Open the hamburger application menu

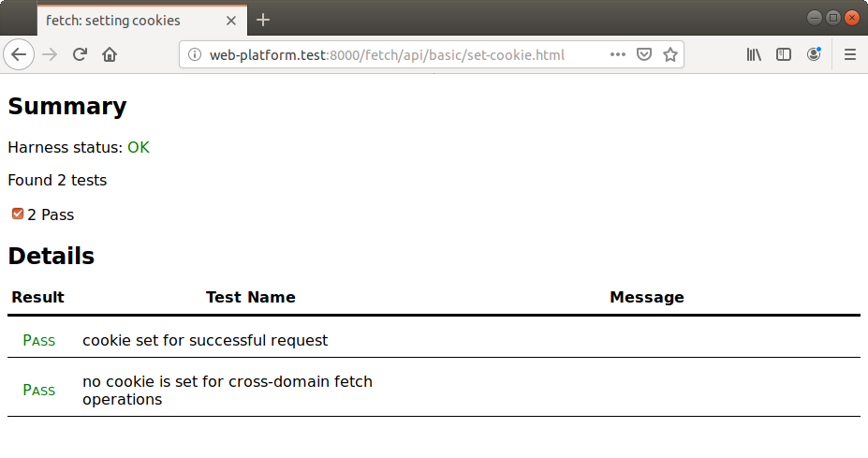pos(850,54)
